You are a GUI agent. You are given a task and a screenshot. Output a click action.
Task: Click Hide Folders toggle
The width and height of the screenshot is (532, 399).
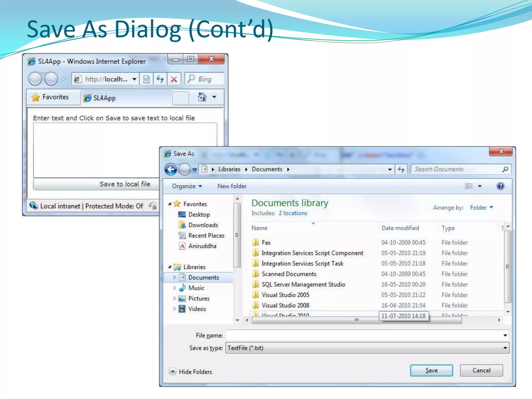click(x=190, y=372)
